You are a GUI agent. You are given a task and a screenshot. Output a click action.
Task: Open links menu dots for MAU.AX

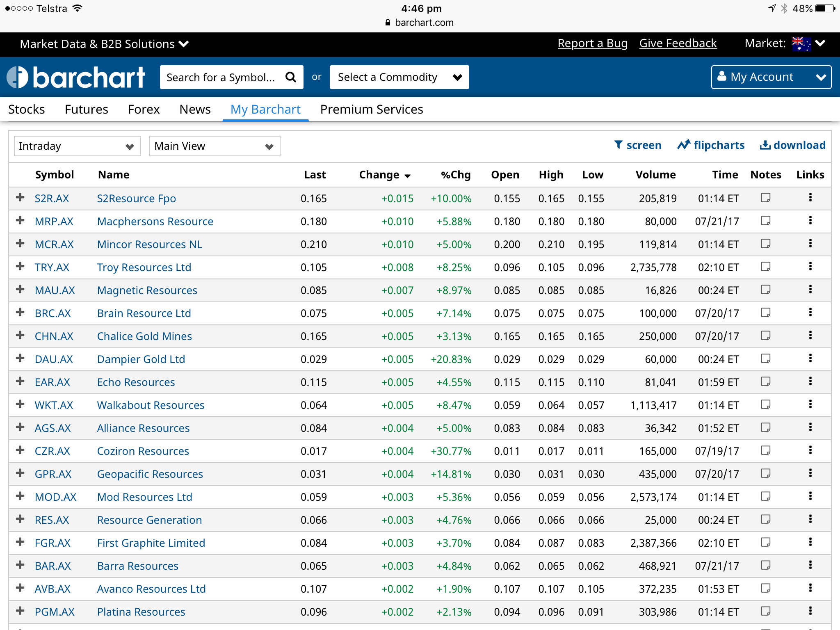(x=810, y=290)
